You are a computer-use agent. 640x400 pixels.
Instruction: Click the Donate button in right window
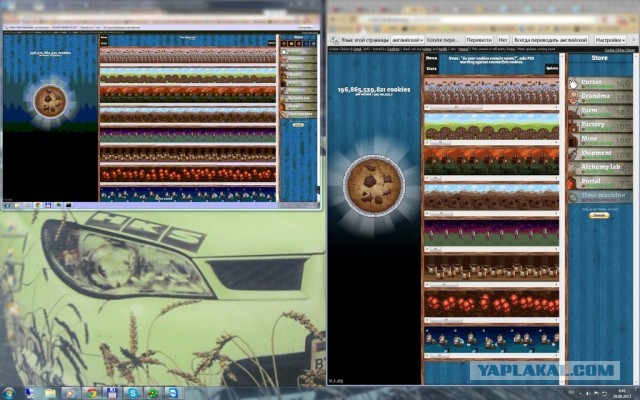599,215
